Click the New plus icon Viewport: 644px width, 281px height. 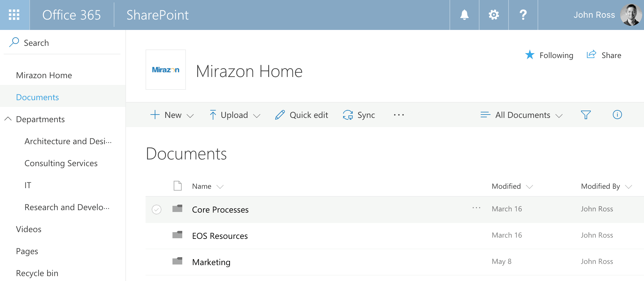click(x=155, y=115)
